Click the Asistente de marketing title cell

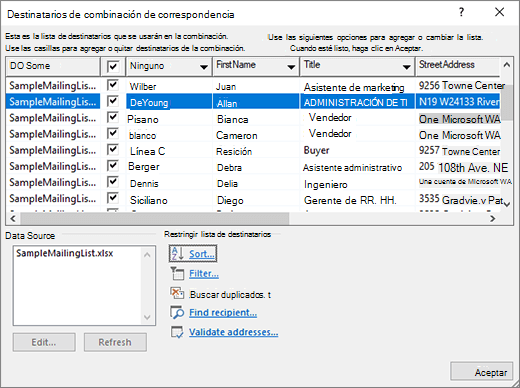coord(357,87)
